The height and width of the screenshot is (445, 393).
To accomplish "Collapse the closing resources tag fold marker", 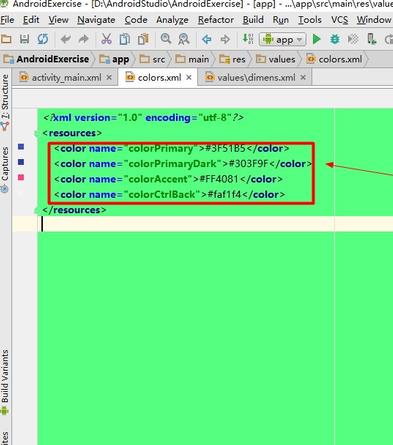I will (36, 210).
